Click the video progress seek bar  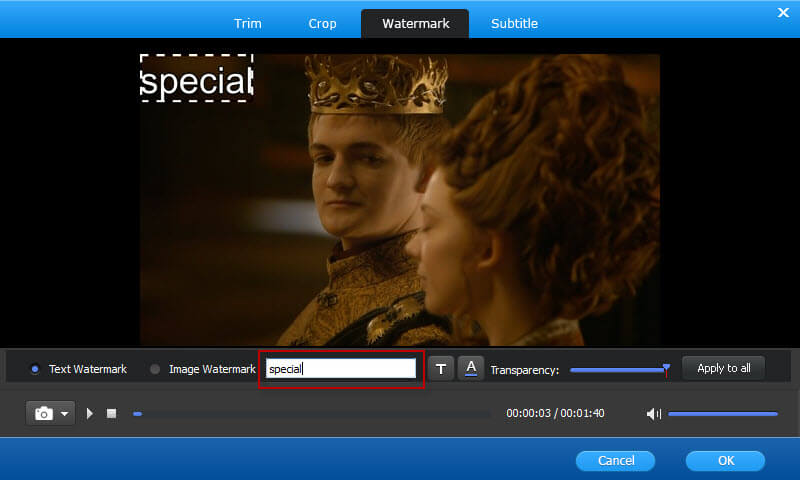point(311,414)
